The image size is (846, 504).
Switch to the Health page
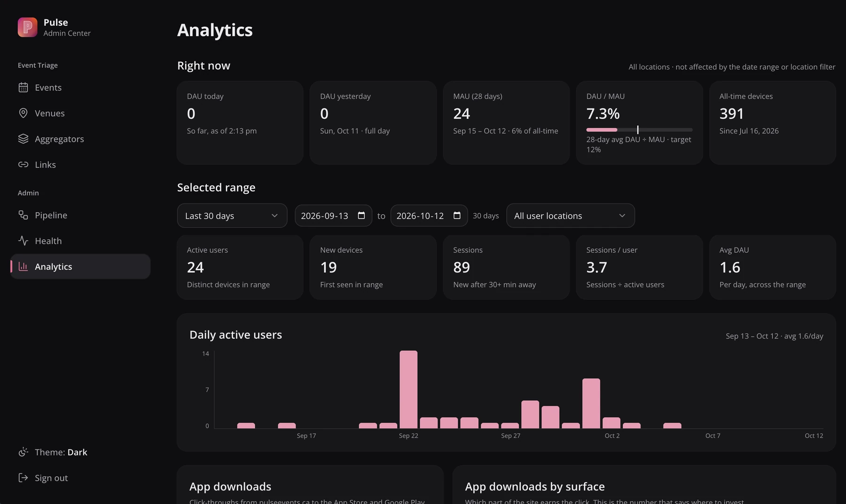click(x=80, y=241)
